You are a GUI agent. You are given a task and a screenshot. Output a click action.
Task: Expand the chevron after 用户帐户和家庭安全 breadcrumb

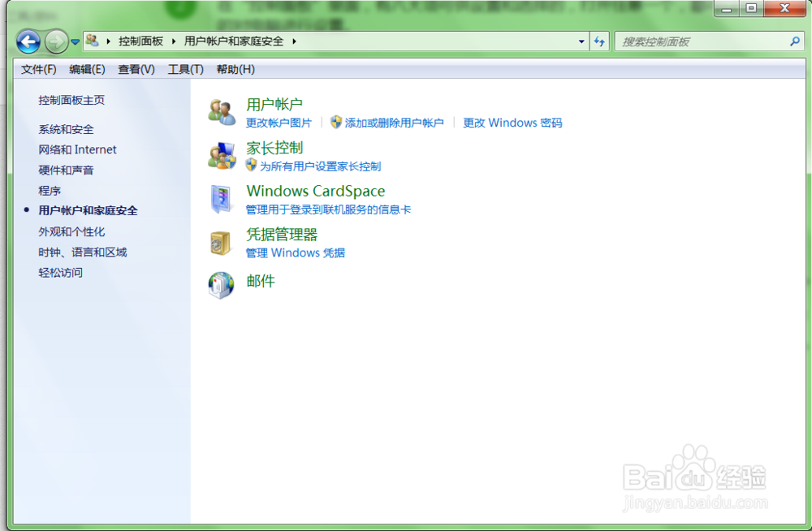294,41
